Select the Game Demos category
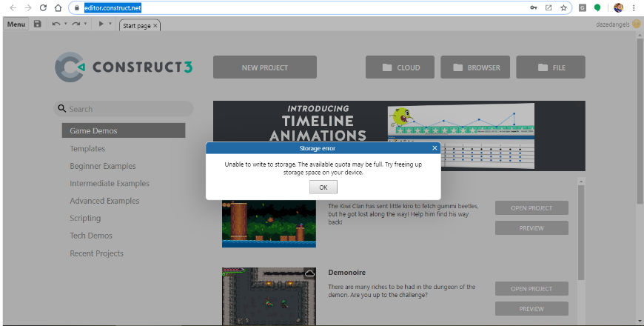Viewport: 644px width, 326px height. 124,130
